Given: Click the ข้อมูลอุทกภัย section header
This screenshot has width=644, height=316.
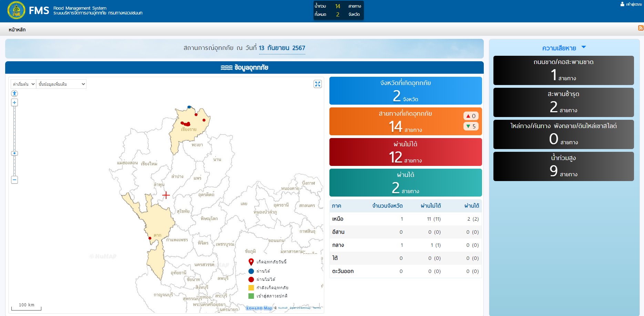Looking at the screenshot, I should tap(244, 67).
